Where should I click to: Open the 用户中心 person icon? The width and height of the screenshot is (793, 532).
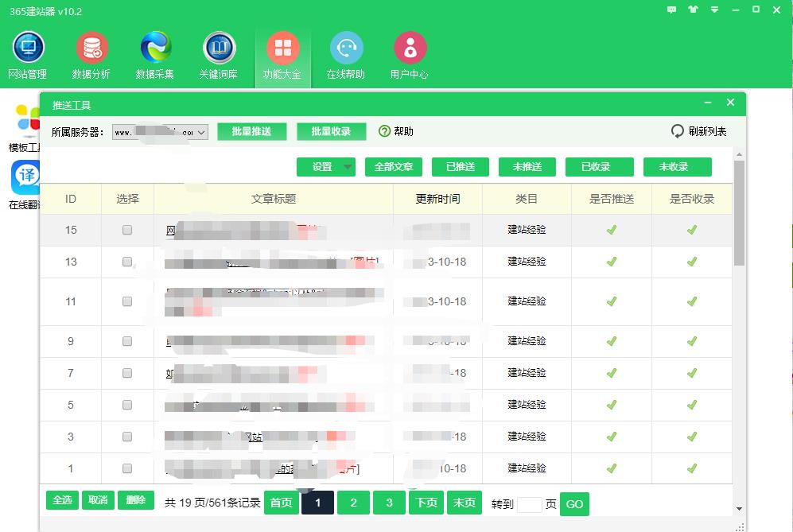pos(410,48)
